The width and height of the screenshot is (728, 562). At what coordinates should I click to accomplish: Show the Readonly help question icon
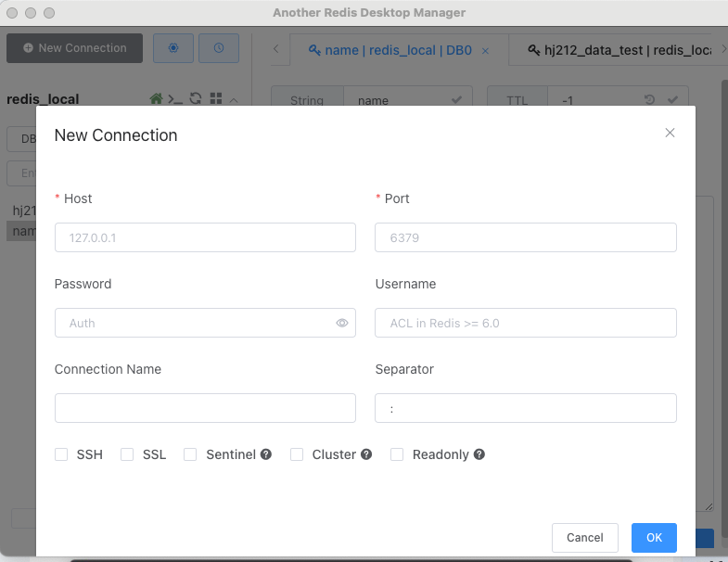(x=479, y=454)
